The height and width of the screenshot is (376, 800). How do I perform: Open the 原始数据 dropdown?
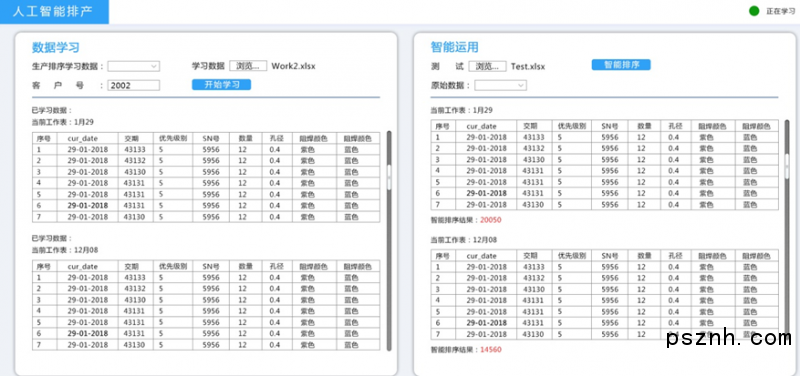[501, 86]
